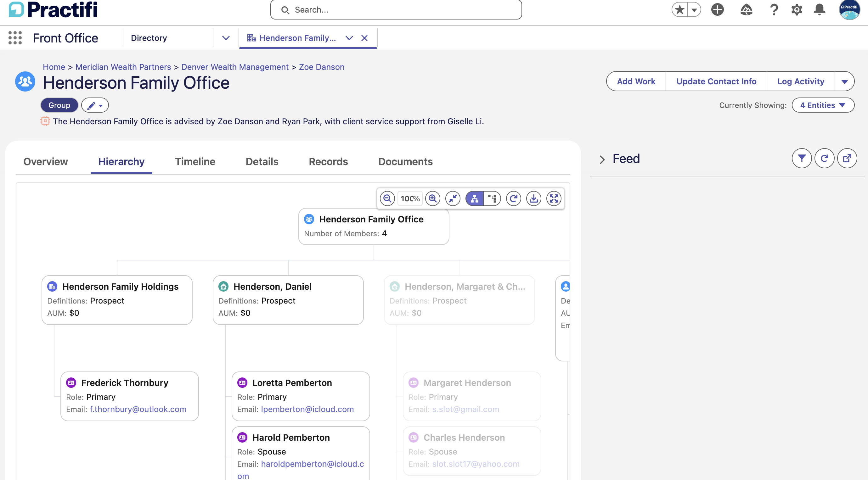The width and height of the screenshot is (868, 480).
Task: Go to the Details tab
Action: 262,162
